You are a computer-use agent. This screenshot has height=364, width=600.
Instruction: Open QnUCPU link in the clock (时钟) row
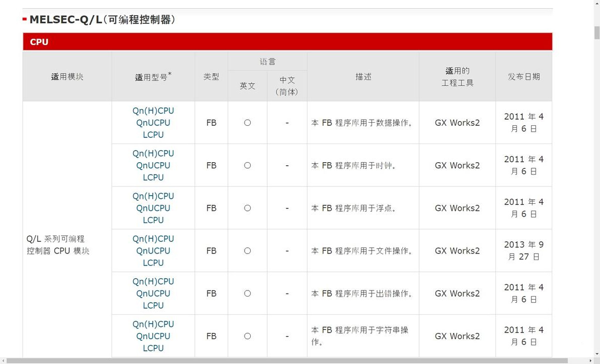(x=153, y=165)
